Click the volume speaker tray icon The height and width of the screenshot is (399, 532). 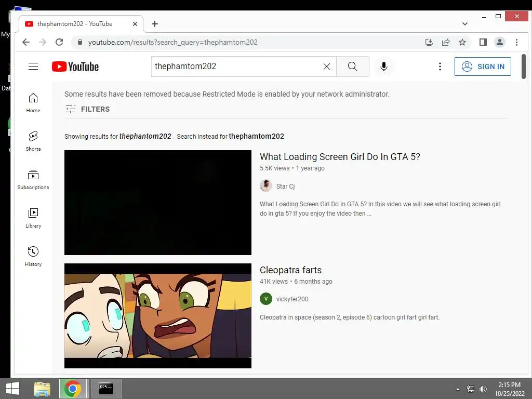(x=483, y=389)
